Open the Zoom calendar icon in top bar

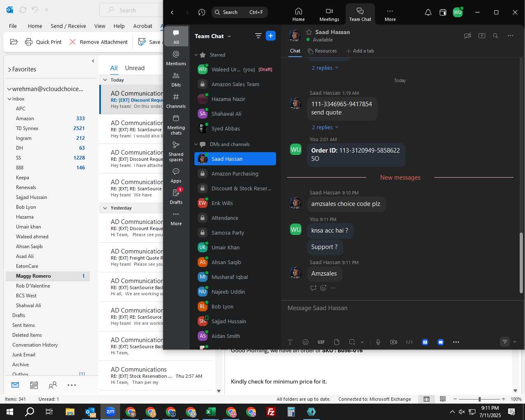443,12
